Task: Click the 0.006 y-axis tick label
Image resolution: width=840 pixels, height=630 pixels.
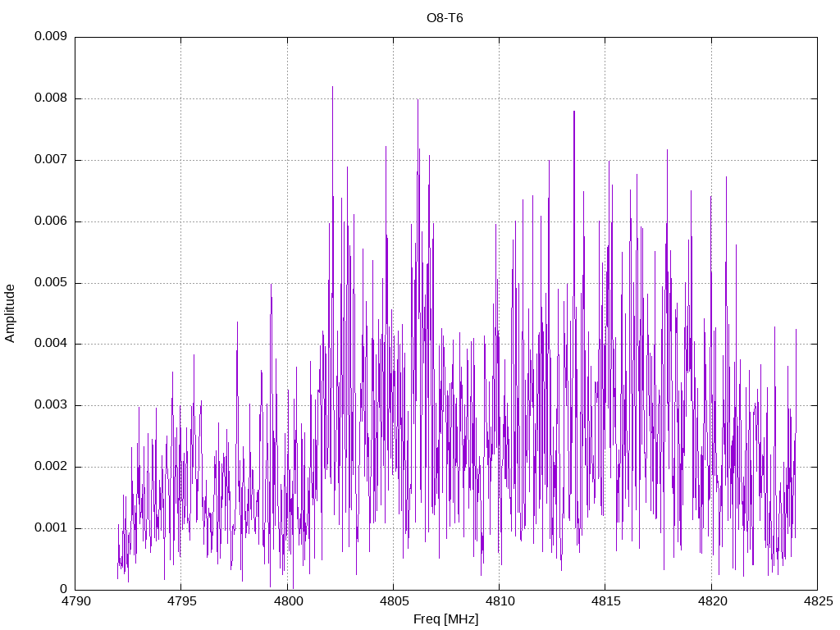Action: (x=51, y=221)
